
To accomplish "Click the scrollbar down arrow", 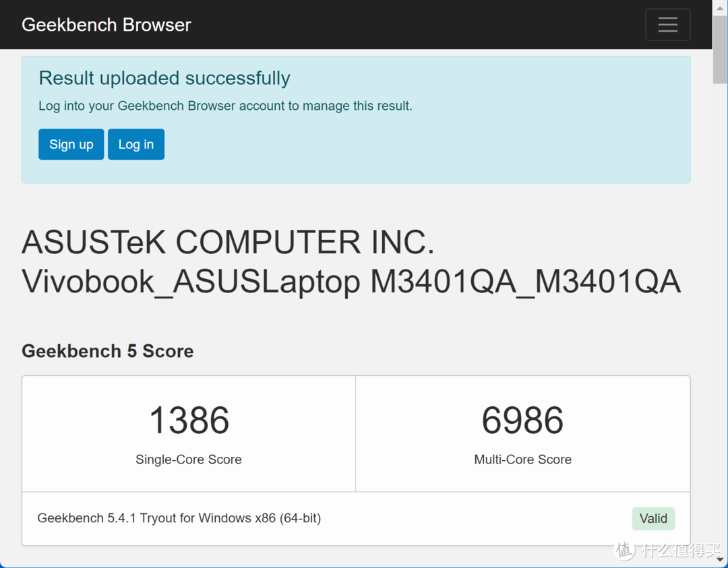I will click(720, 560).
